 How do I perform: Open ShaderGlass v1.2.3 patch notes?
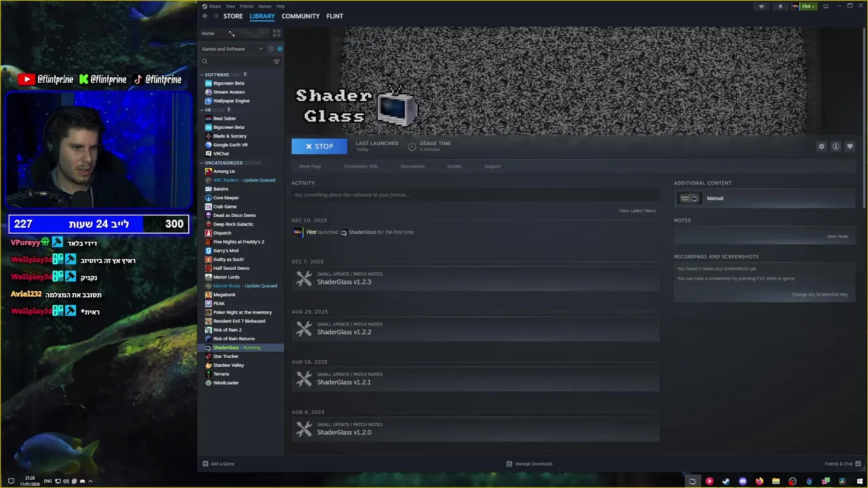click(475, 278)
